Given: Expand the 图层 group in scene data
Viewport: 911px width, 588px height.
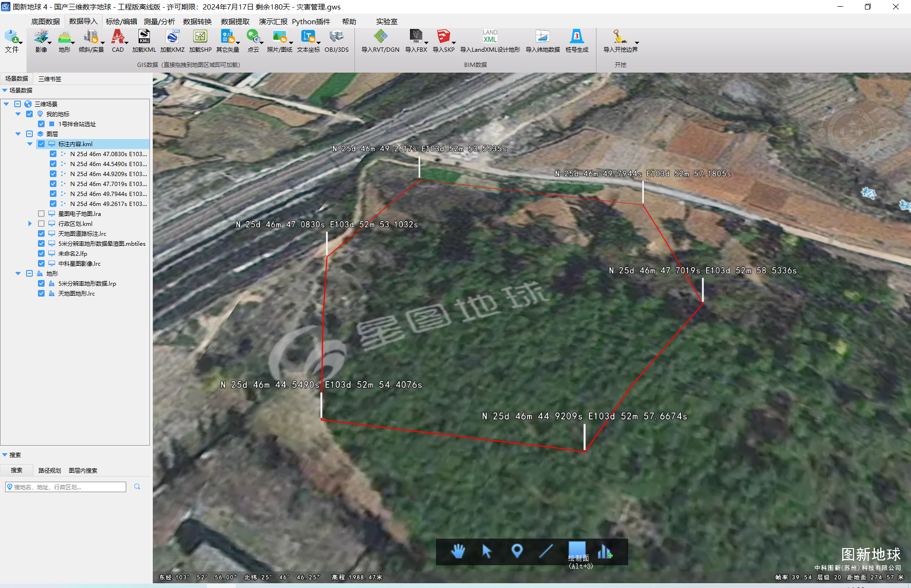Looking at the screenshot, I should coord(20,133).
